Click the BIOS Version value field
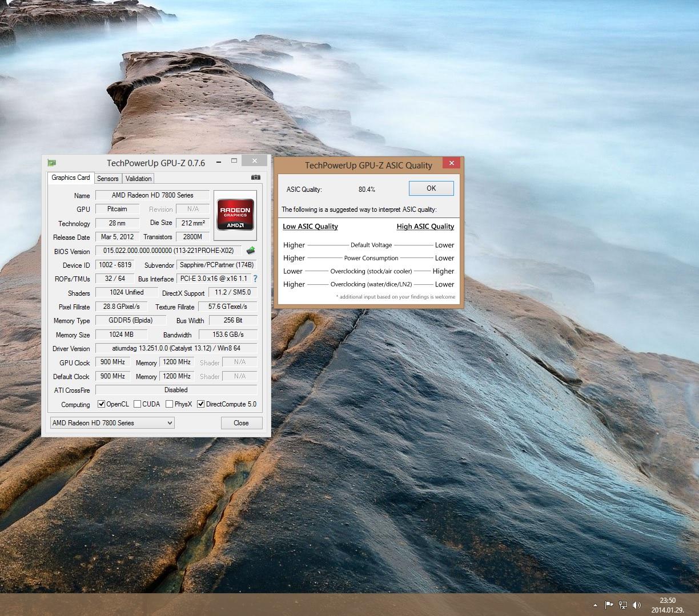699x616 pixels. point(168,251)
